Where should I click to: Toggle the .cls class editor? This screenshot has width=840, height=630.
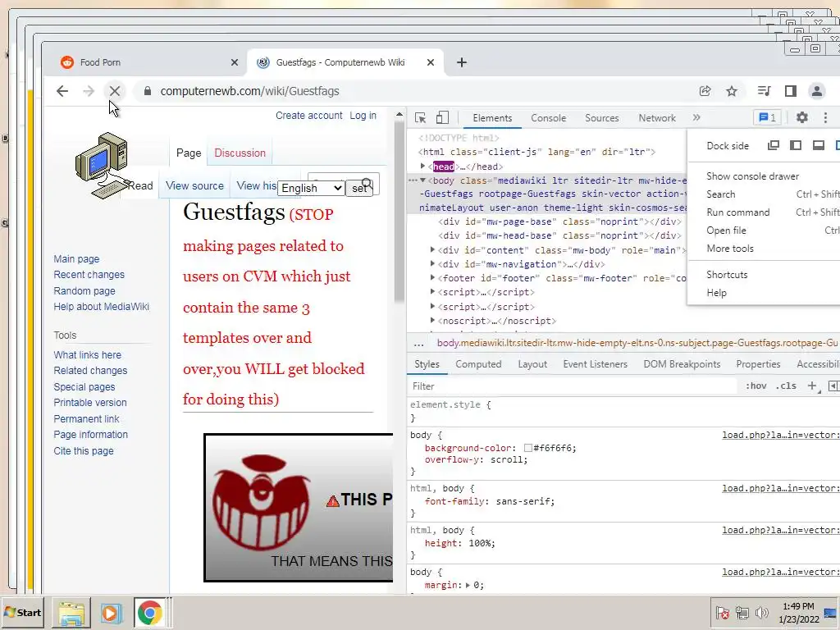[786, 386]
